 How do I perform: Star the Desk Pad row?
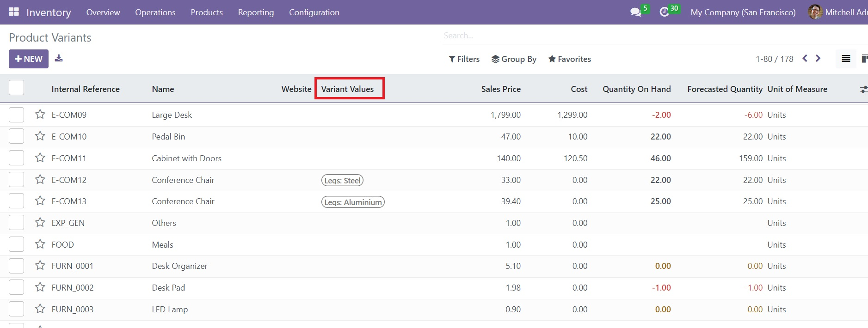point(40,287)
